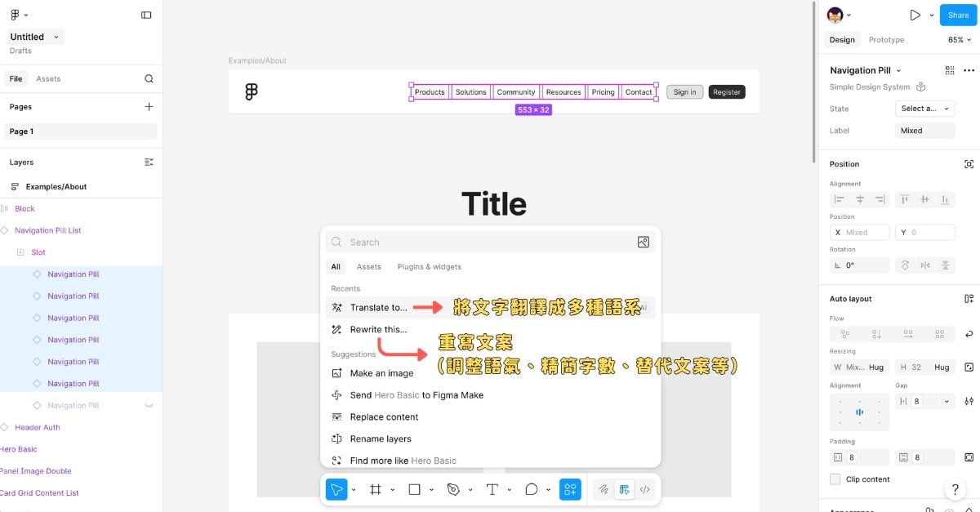The width and height of the screenshot is (980, 512).
Task: Click the auto layout settings icon in header
Action: coord(969,299)
